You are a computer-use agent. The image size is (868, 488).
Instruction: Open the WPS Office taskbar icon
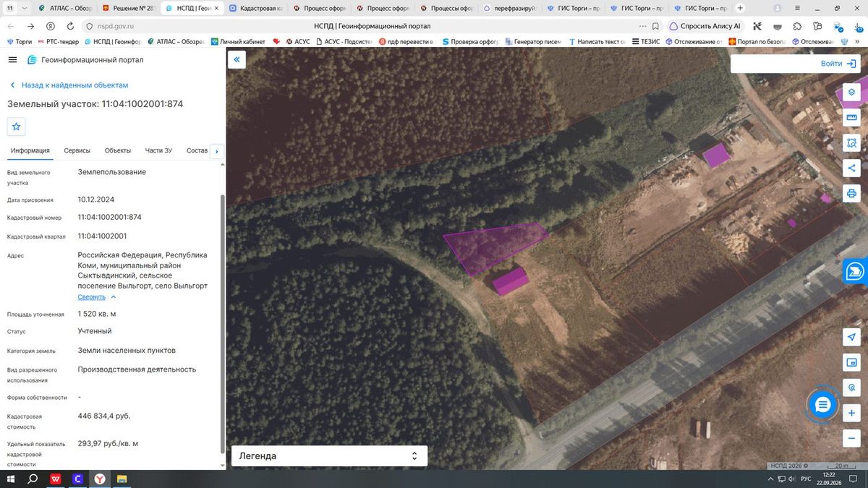(x=55, y=479)
